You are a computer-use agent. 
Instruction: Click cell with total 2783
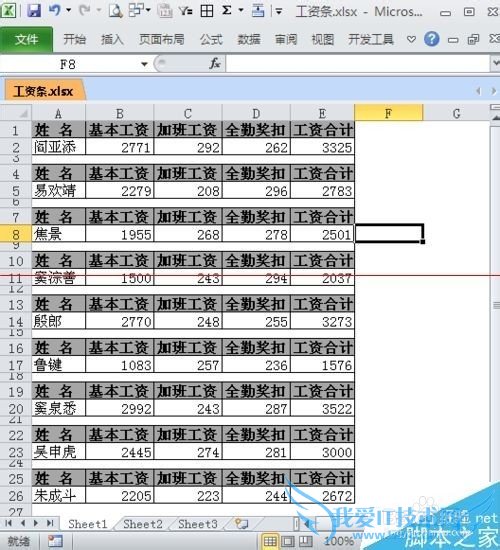point(322,191)
